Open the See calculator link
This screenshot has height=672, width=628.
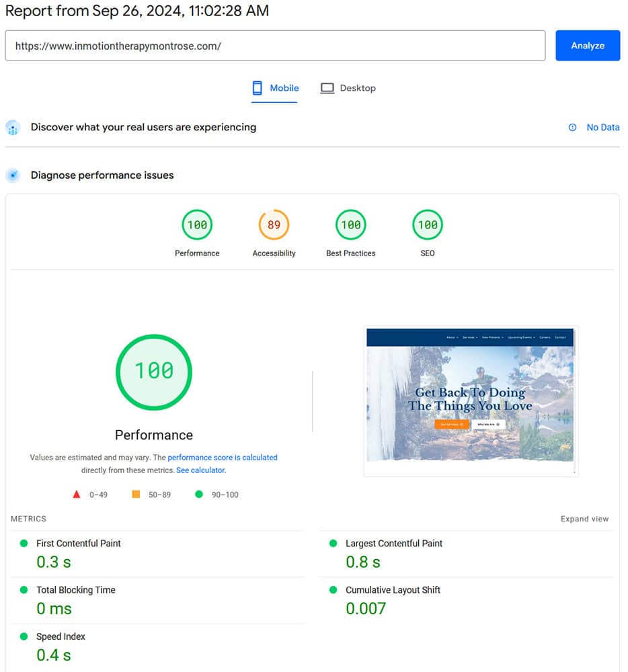(201, 470)
